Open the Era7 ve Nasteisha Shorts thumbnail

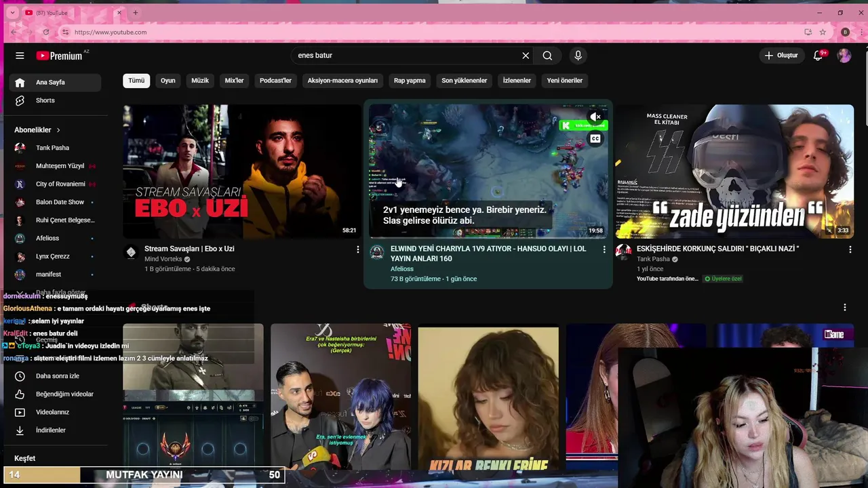[x=340, y=396]
